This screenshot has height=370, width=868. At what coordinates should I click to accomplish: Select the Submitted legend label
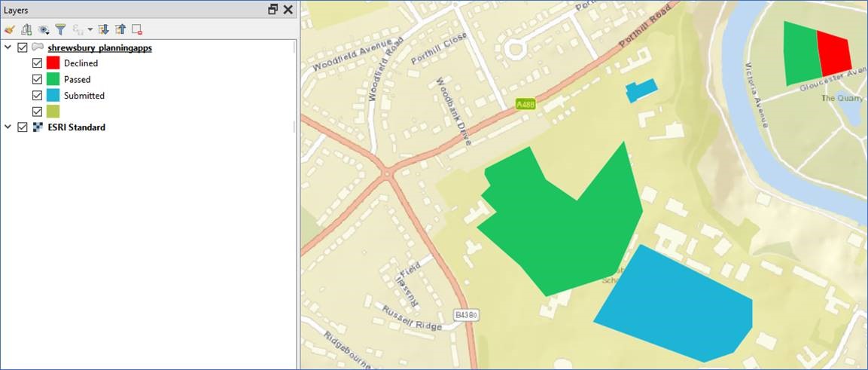[84, 95]
